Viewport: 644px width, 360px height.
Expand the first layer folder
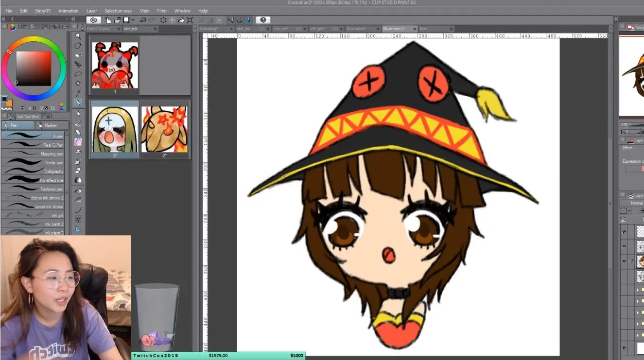coord(638,290)
